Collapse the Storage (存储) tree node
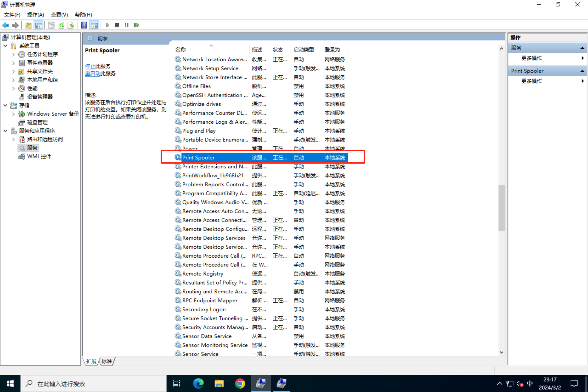The width and height of the screenshot is (588, 392). 5,105
